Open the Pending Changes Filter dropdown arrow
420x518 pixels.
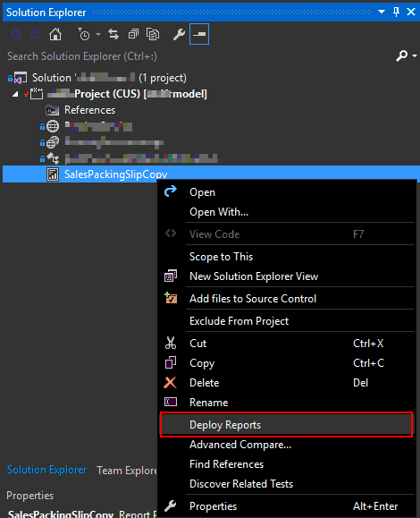point(98,34)
